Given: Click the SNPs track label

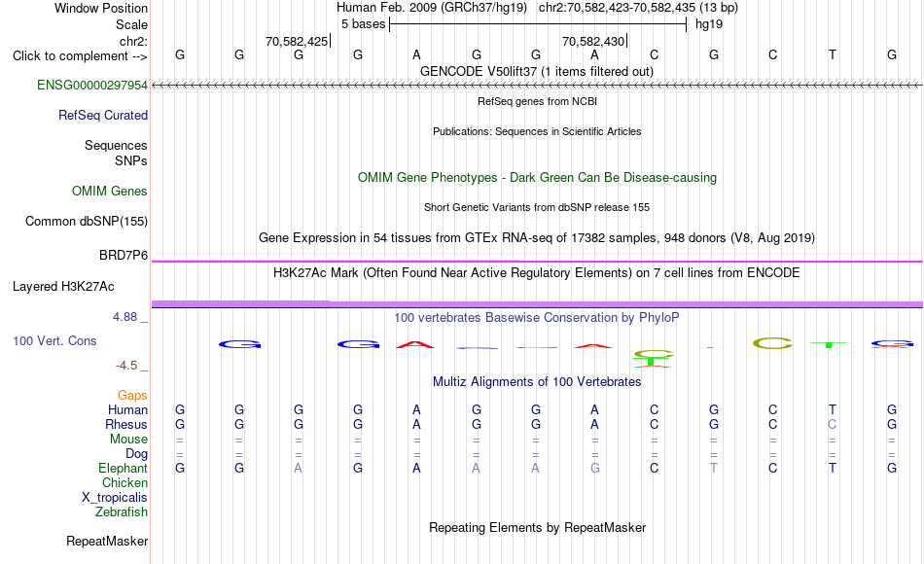Looking at the screenshot, I should click(131, 160).
